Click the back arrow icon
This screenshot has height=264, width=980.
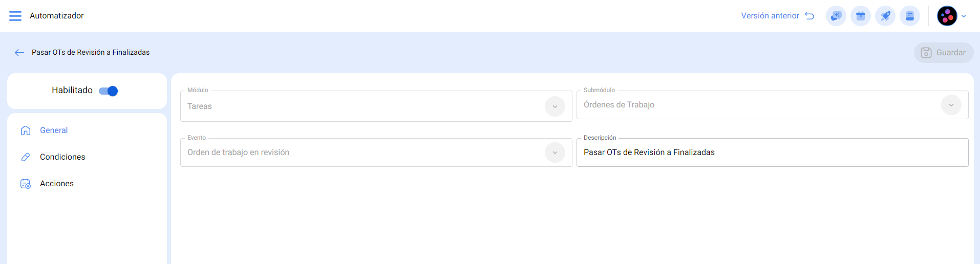[x=19, y=53]
